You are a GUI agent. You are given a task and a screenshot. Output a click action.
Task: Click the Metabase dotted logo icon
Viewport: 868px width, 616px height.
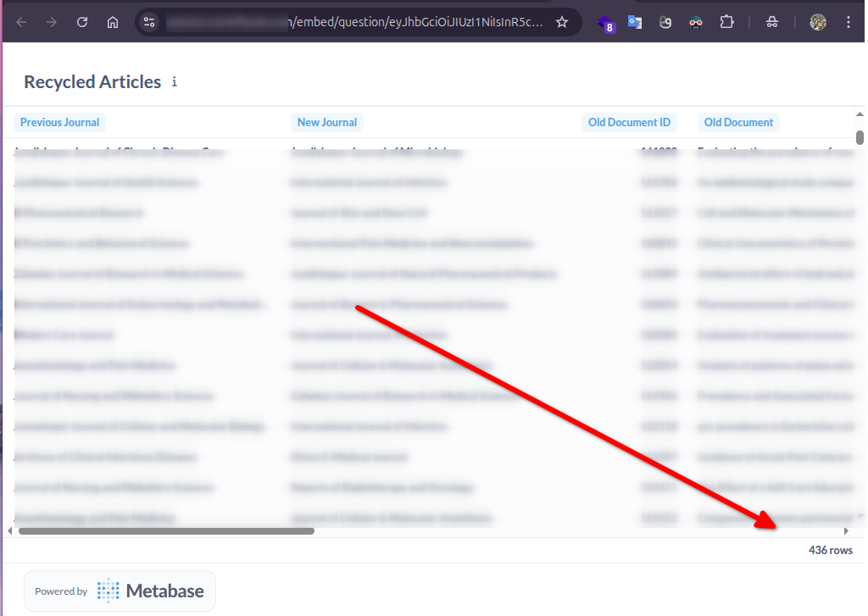click(x=106, y=591)
